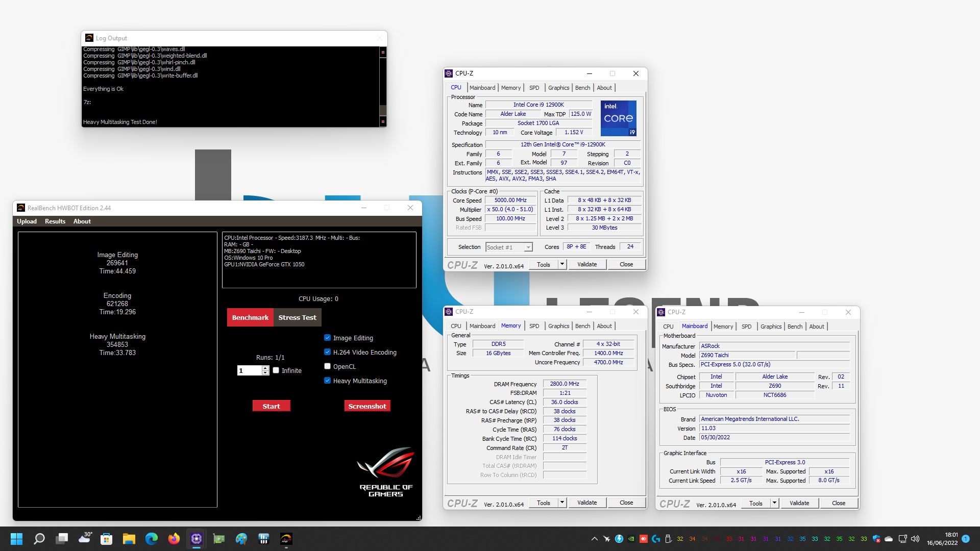Click the Intel Core i9 logo

618,118
